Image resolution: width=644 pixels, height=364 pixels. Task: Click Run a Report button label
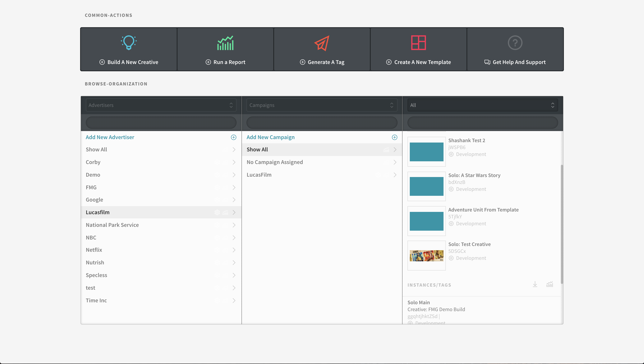pyautogui.click(x=229, y=62)
